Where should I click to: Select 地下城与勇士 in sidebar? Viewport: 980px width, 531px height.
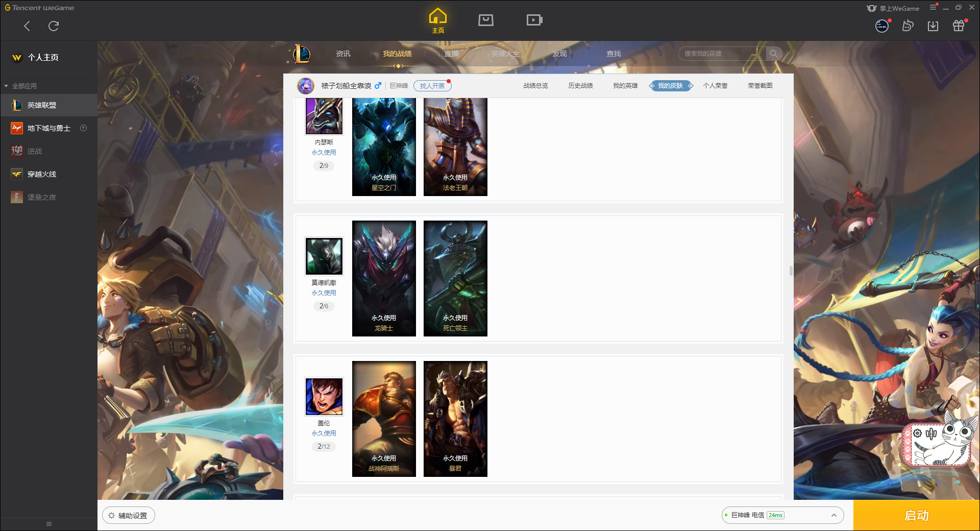[x=48, y=128]
